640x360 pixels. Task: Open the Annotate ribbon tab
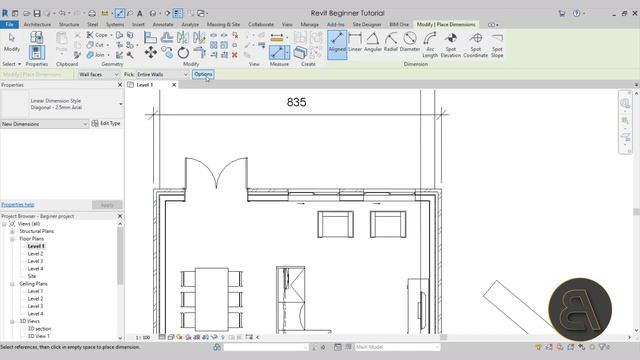point(163,24)
